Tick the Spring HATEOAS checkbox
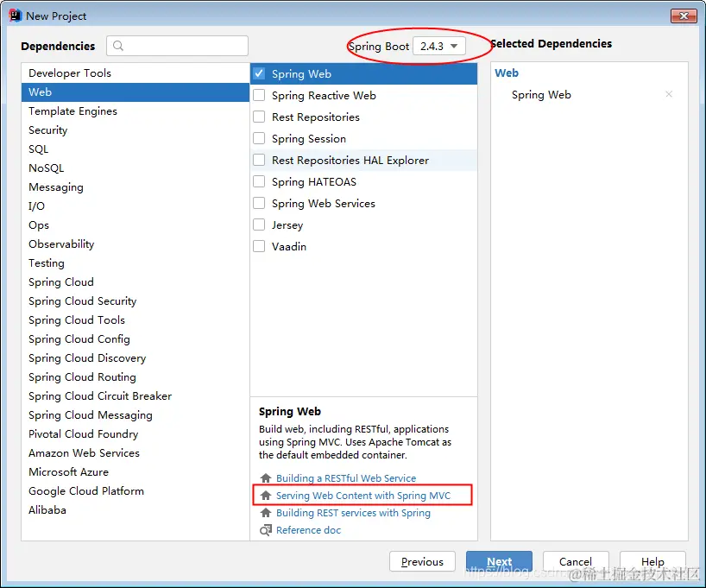 pyautogui.click(x=259, y=181)
